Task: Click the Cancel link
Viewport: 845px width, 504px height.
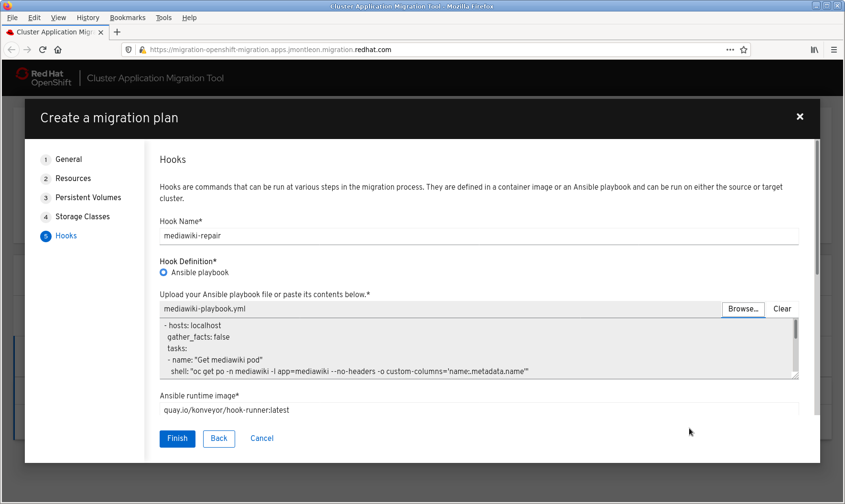Action: coord(262,439)
